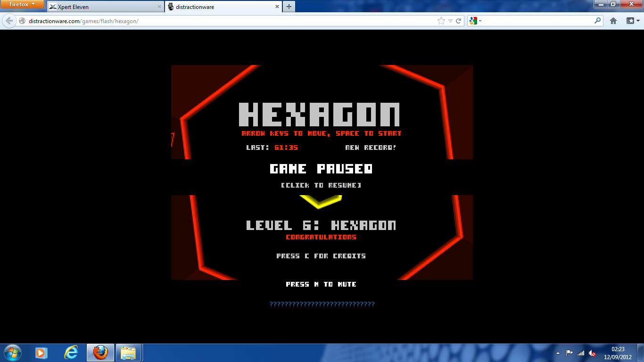Open a new tab with plus button

pos(289,7)
